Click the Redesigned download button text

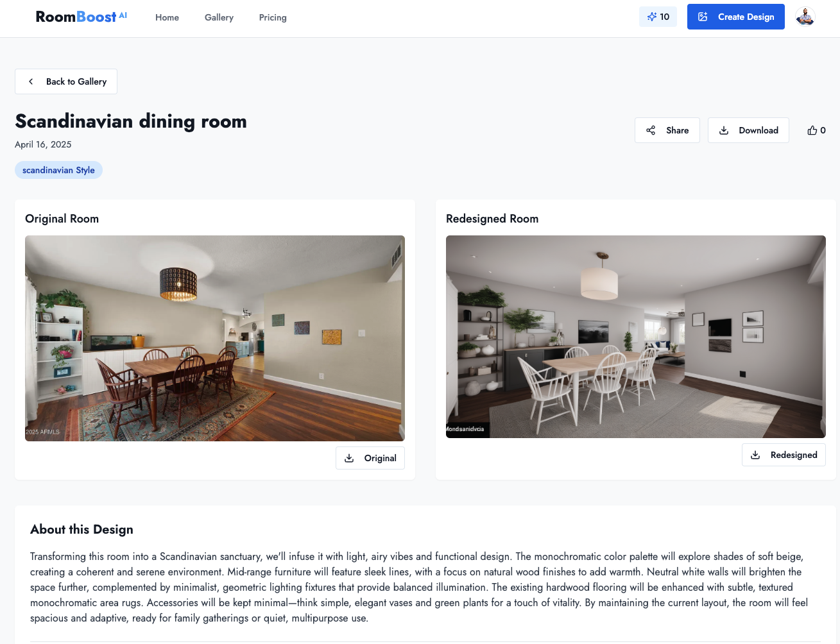pyautogui.click(x=794, y=455)
